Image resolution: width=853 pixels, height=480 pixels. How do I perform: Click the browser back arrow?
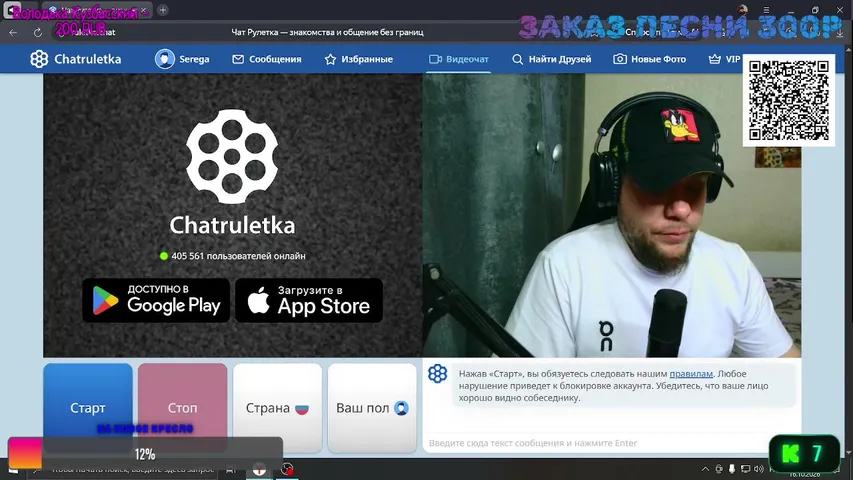pyautogui.click(x=13, y=33)
